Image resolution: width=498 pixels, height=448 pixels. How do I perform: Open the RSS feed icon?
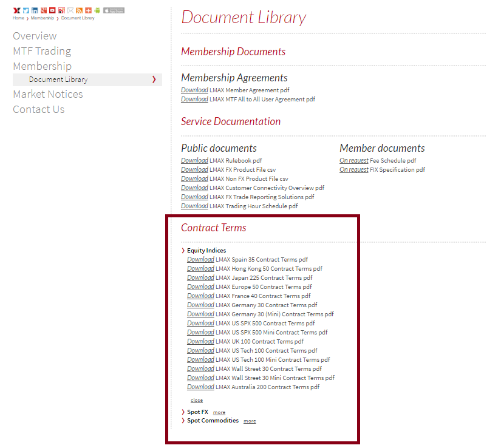point(80,10)
